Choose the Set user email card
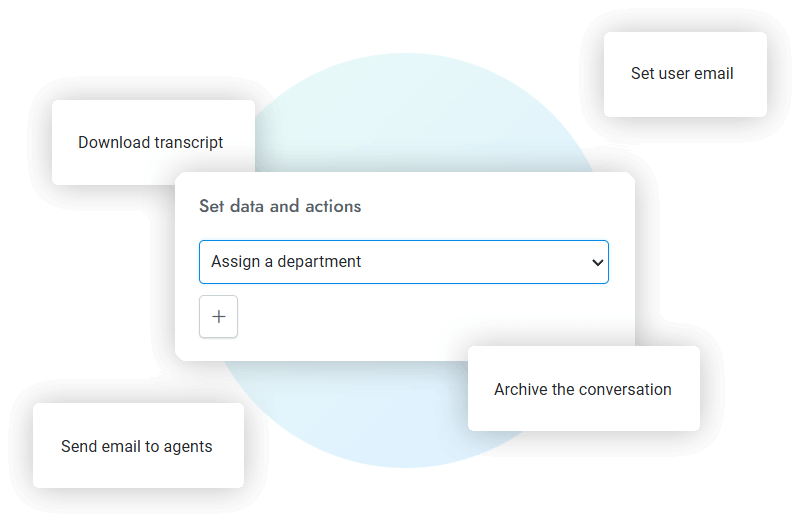The image size is (800, 522). (684, 74)
